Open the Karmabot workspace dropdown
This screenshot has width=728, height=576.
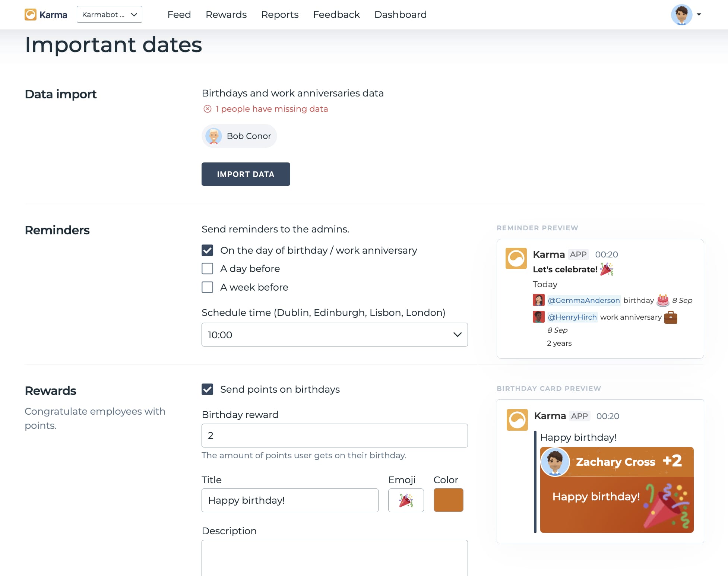tap(109, 15)
